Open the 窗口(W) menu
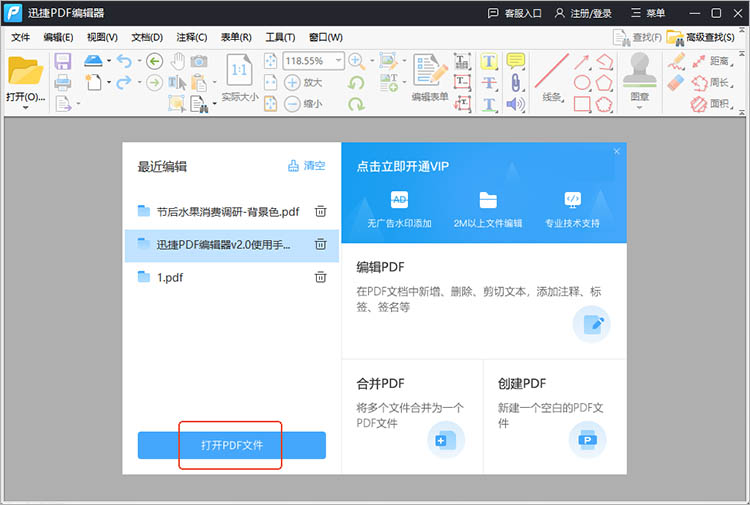Screen dimensions: 750x505 pos(326,37)
